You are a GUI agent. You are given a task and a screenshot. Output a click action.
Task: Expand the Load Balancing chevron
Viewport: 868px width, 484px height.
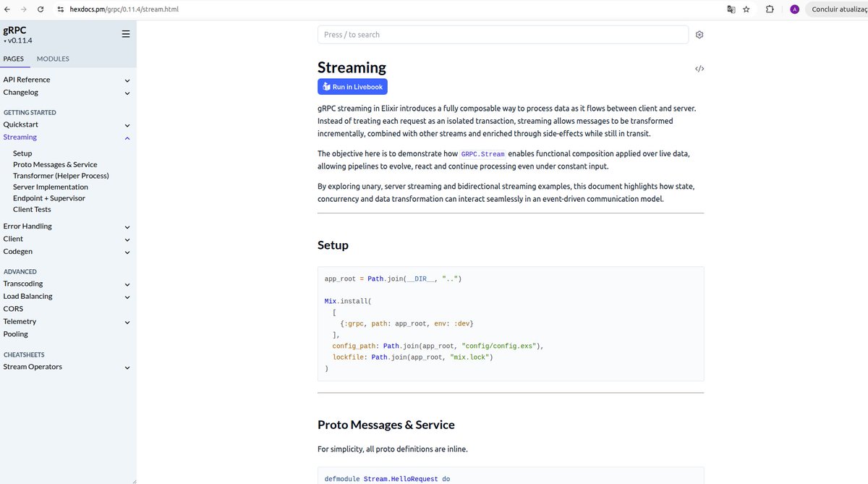point(127,297)
